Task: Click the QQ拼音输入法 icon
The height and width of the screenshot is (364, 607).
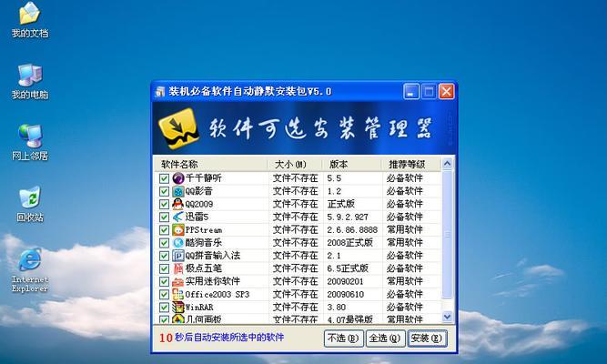Action: point(178,256)
